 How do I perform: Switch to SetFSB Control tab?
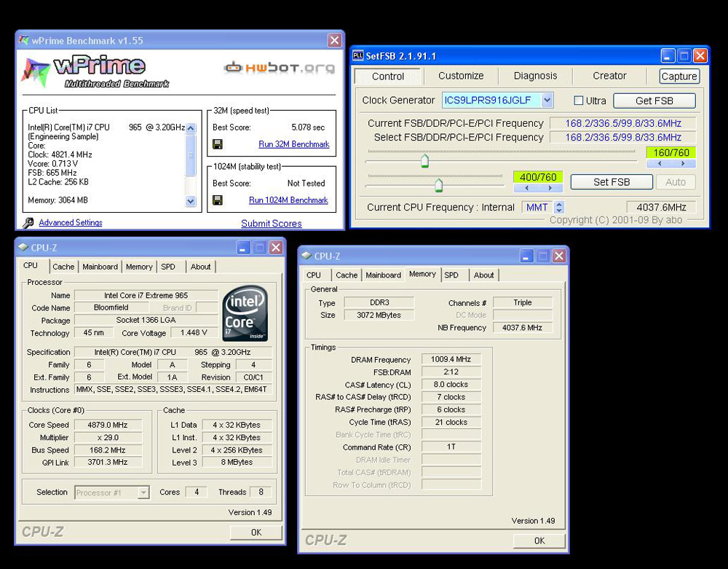[x=388, y=76]
